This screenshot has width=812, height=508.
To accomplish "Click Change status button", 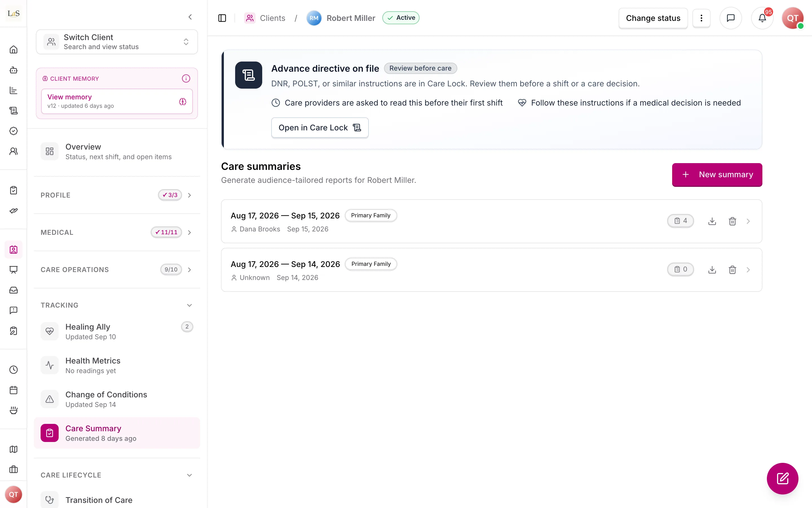I will pyautogui.click(x=653, y=18).
